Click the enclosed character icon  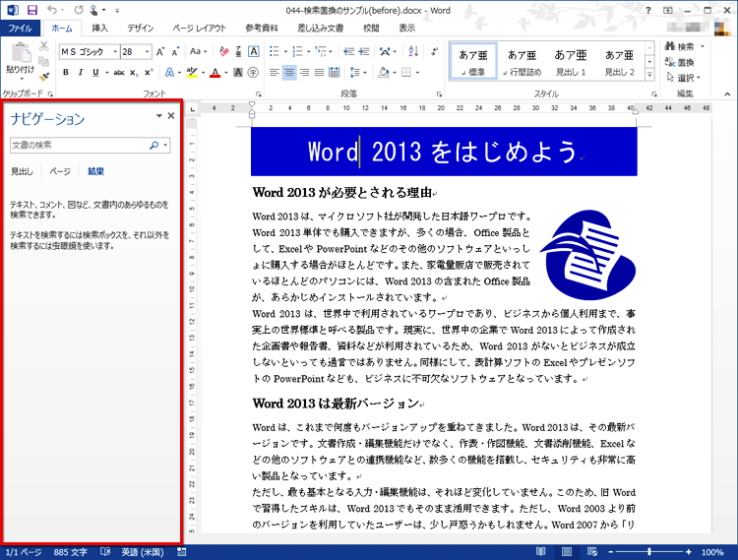point(253,73)
